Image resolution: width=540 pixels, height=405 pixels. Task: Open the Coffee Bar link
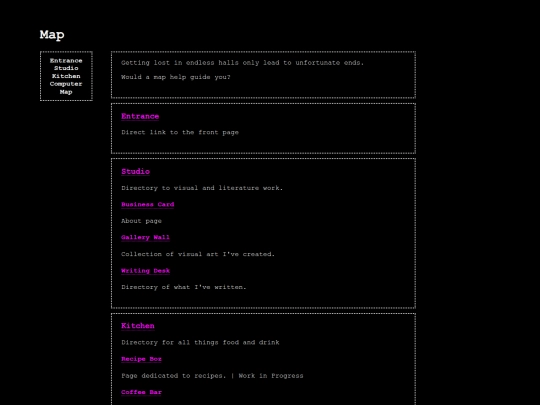(x=141, y=392)
